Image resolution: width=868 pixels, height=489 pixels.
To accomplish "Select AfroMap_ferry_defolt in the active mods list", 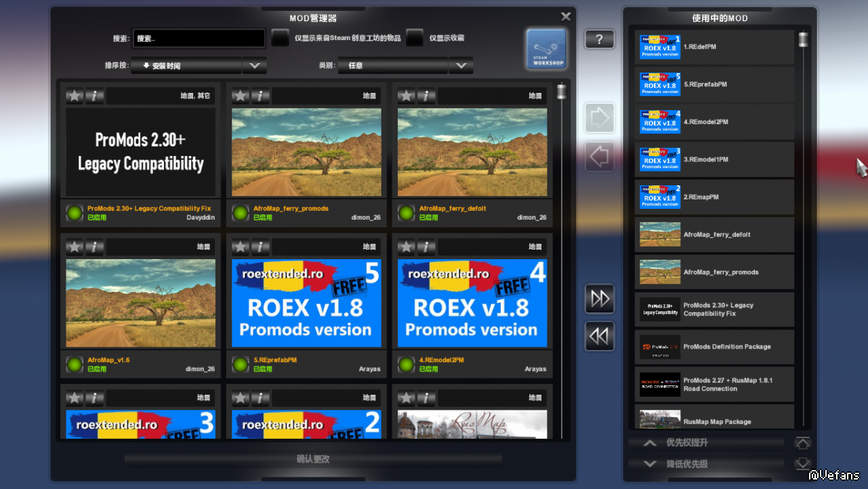I will 714,235.
